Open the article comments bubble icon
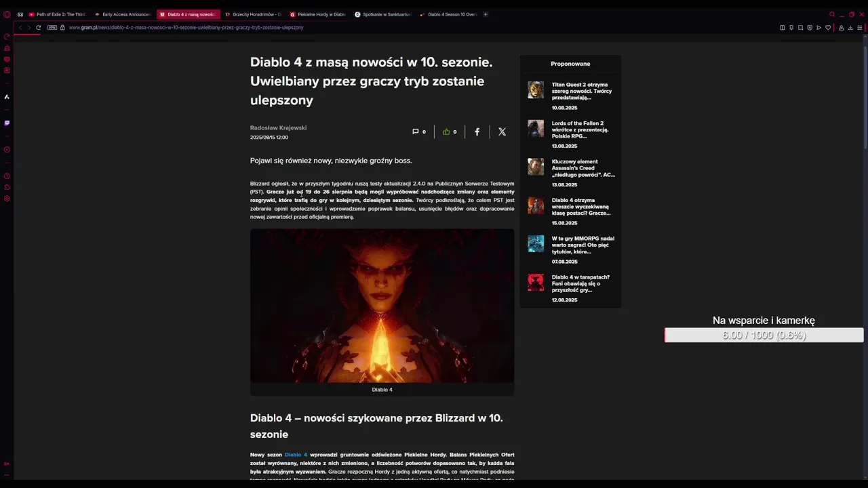 416,131
